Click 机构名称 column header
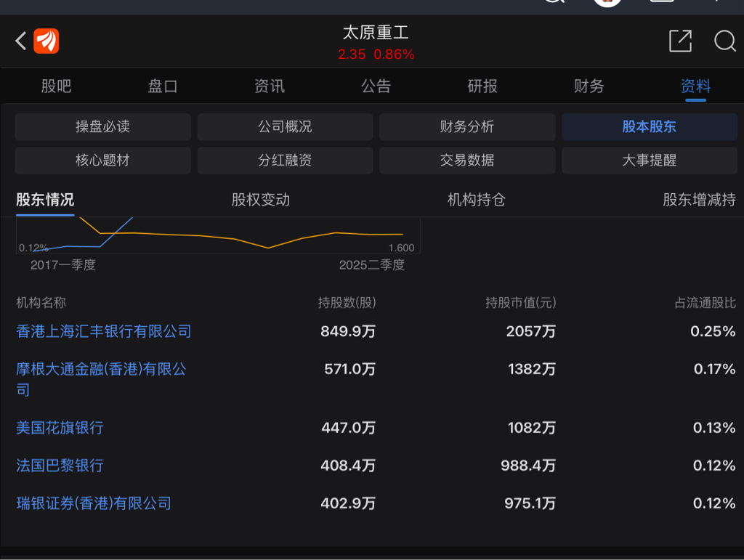 [41, 303]
